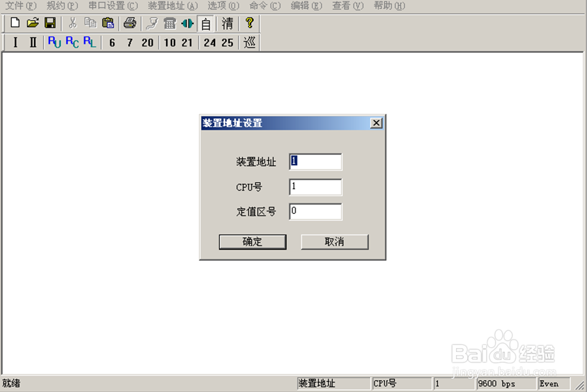Viewport: 588px width, 392px height.
Task: Open a file via folder icon
Action: click(32, 23)
